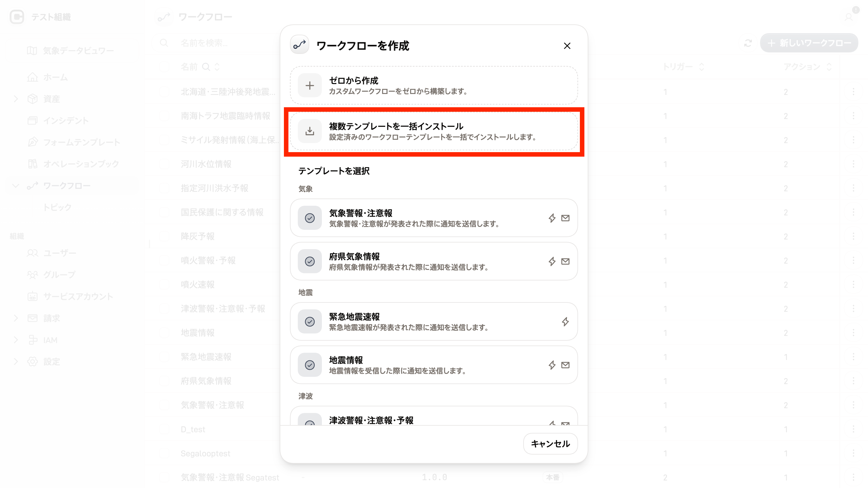Click the search icon beside 名前 column header
The image size is (868, 488).
(x=206, y=67)
